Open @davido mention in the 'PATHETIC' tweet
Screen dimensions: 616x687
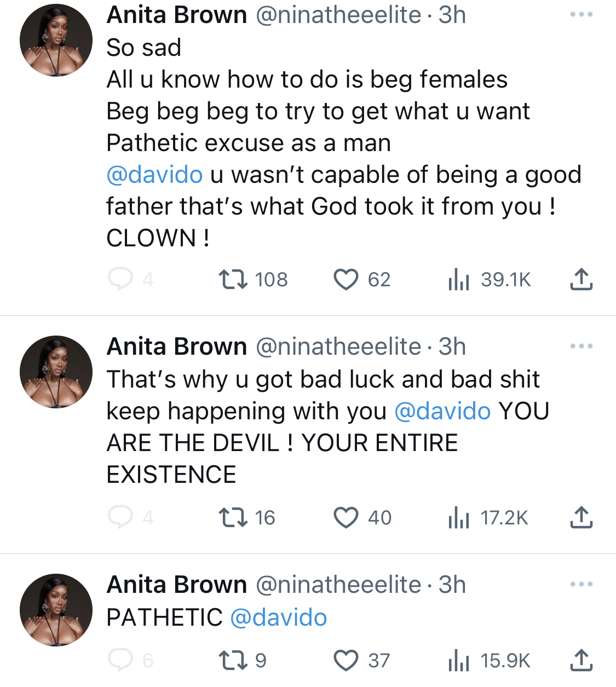tap(279, 617)
